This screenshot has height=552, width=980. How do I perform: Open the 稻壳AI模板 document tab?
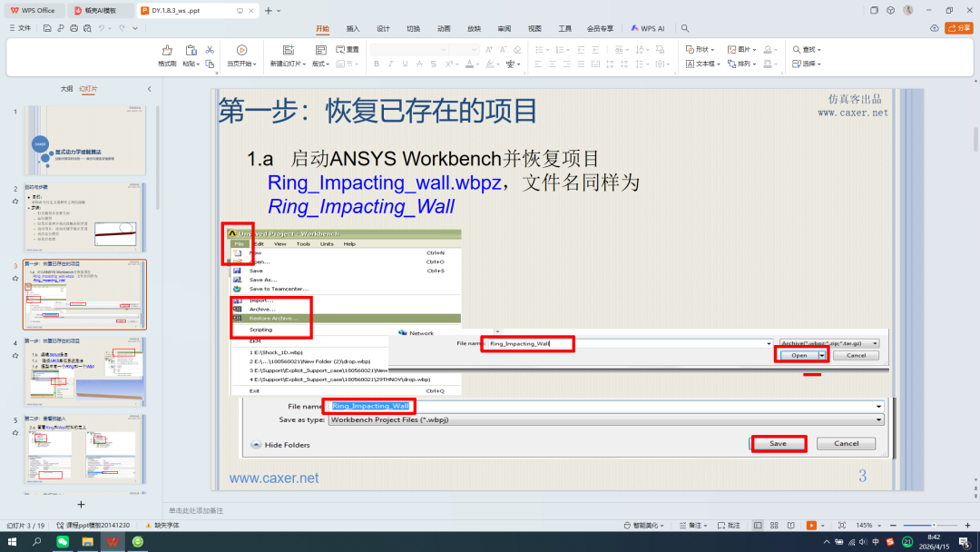(101, 11)
